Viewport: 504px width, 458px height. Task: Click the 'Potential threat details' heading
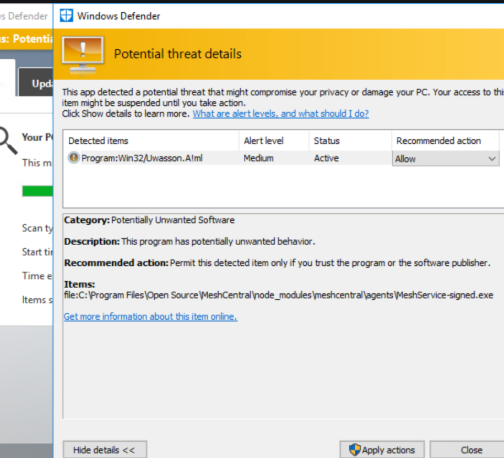[x=178, y=54]
